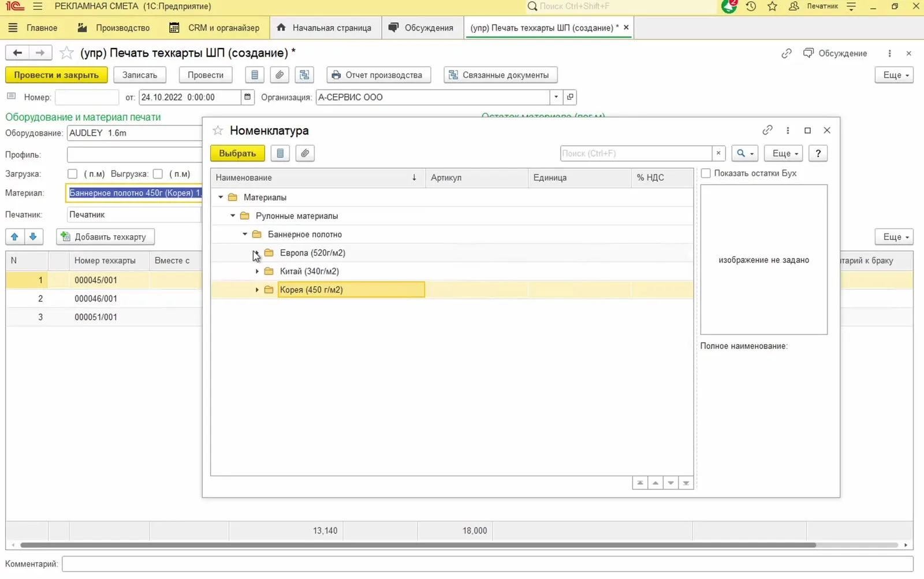This screenshot has height=579, width=924.
Task: Copy document link icon near Обсуждение
Action: pos(787,53)
